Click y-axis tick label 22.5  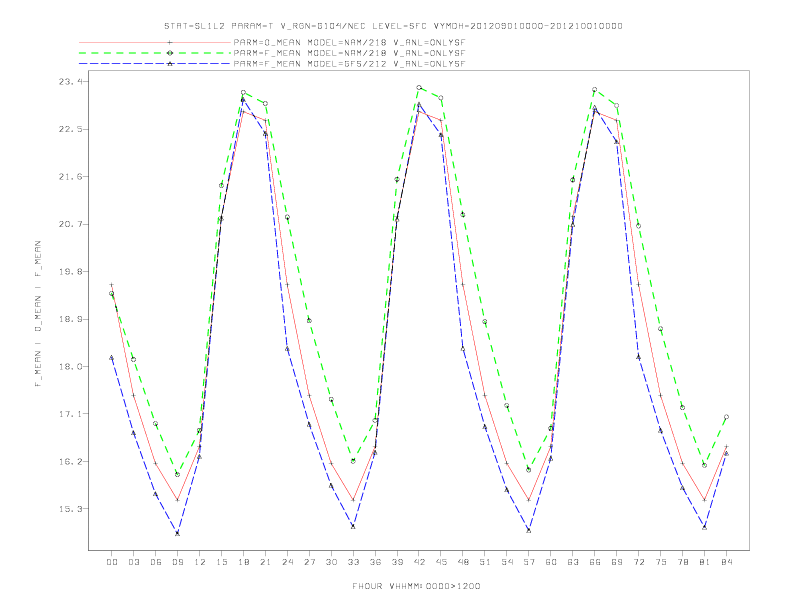[69, 129]
